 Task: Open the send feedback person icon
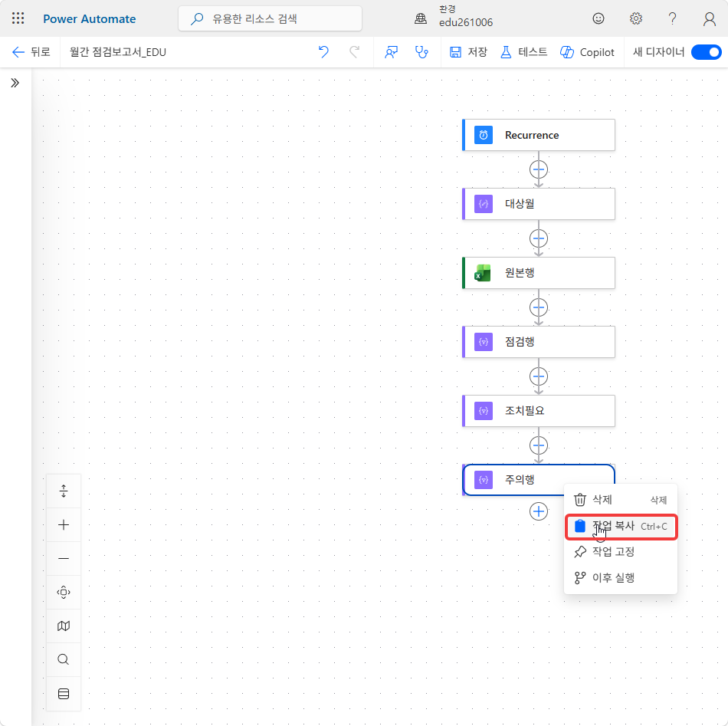[391, 52]
